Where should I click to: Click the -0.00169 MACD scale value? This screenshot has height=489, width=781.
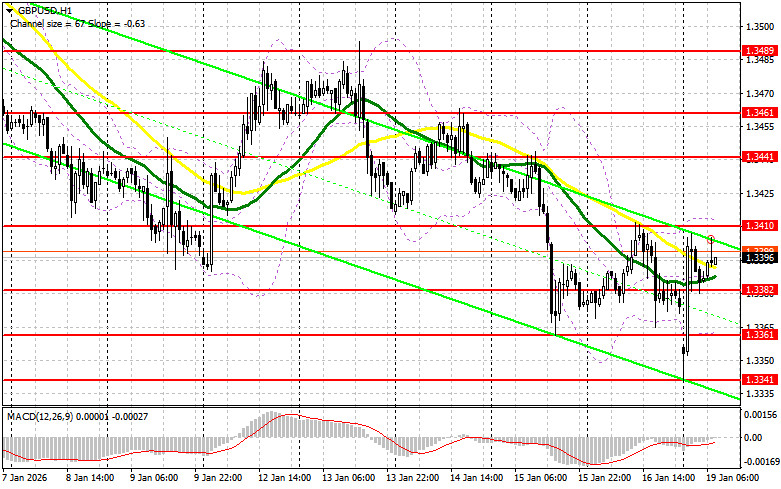click(760, 462)
